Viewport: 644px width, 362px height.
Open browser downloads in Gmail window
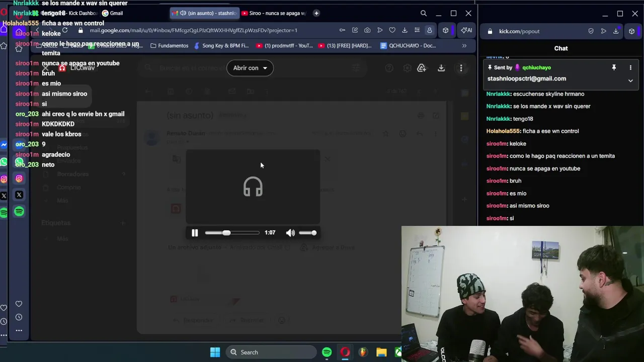pos(405,30)
